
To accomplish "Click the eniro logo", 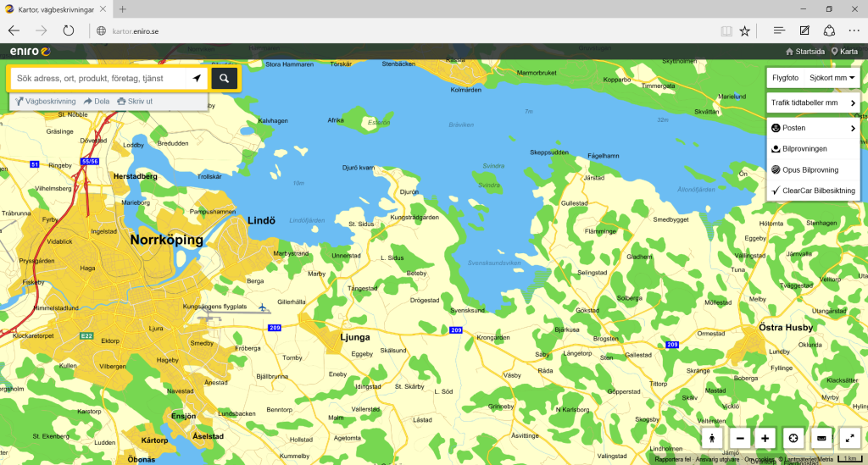I will [x=31, y=52].
